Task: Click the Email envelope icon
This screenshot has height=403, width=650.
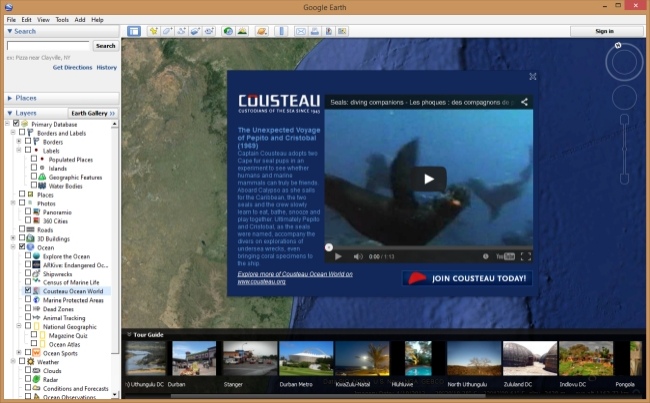Action: pos(301,31)
